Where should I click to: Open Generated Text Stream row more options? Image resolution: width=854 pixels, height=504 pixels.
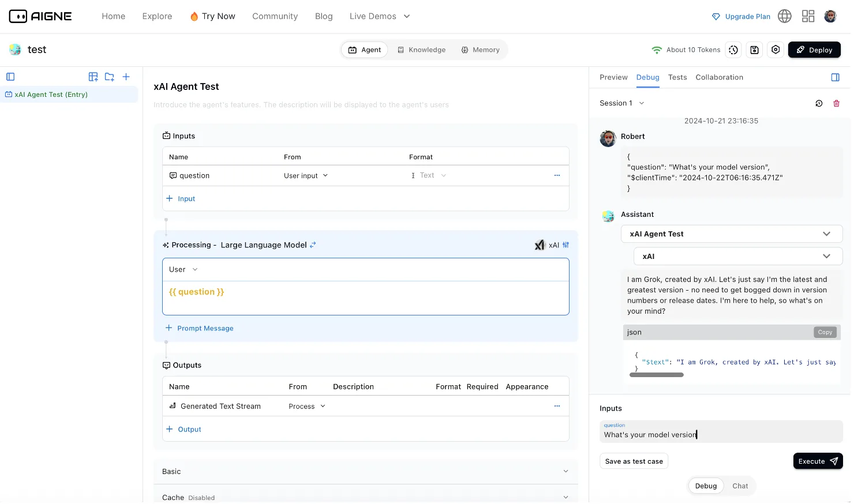pyautogui.click(x=557, y=406)
